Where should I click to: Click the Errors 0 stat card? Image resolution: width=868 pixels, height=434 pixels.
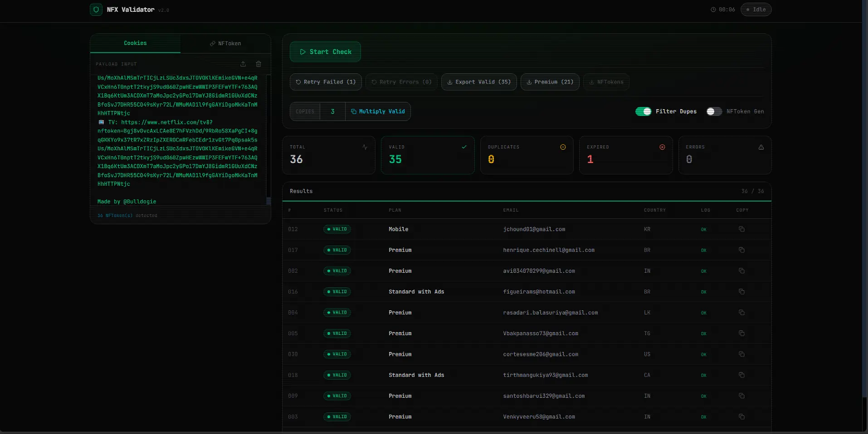(x=725, y=155)
